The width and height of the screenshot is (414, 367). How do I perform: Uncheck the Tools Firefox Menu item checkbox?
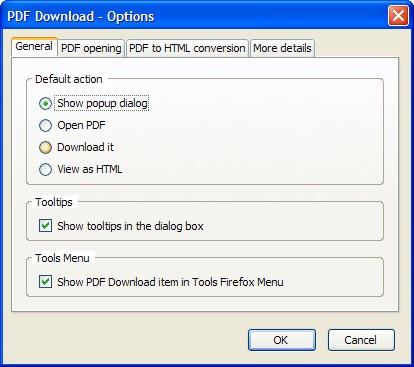[x=45, y=282]
